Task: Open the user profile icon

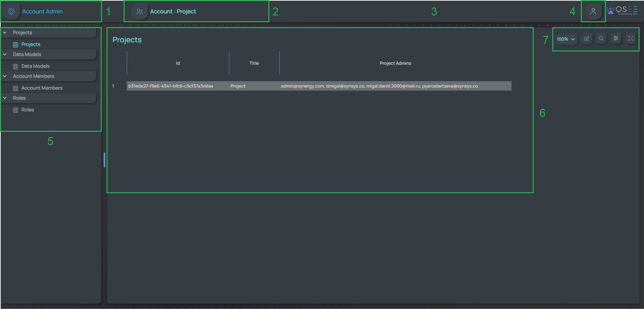Action: coord(593,12)
